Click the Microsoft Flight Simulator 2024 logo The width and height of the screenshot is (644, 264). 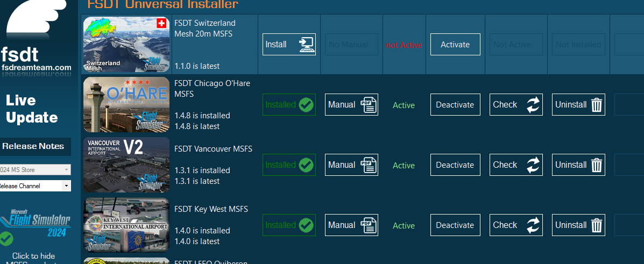tap(37, 220)
